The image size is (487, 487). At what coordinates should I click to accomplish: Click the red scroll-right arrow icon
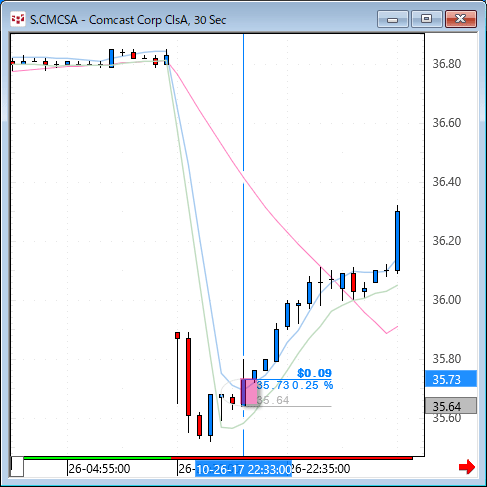[x=467, y=467]
